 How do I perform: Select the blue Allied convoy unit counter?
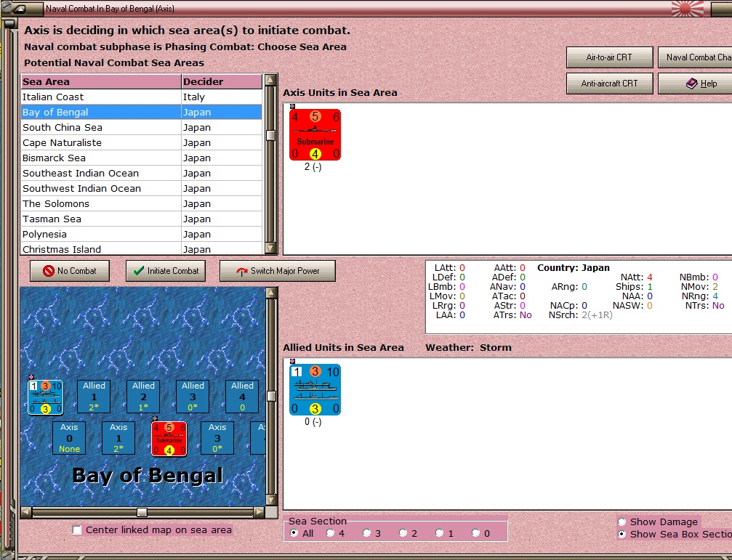coord(315,390)
